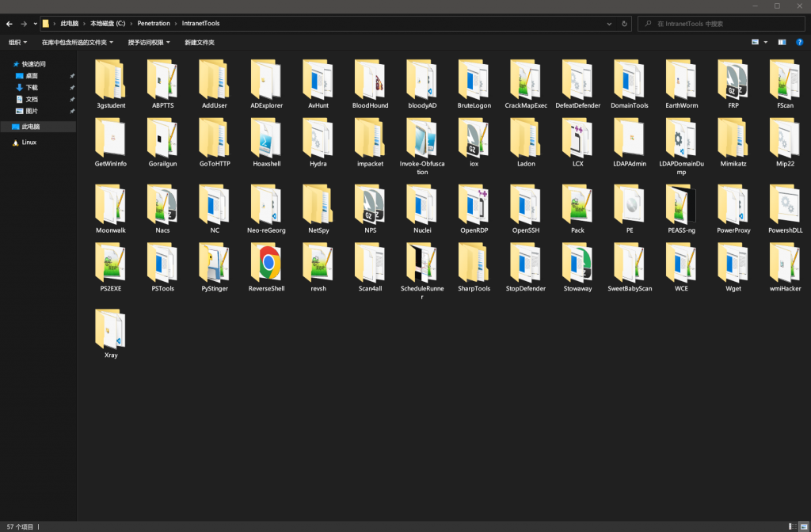Change the folder view layout icon
The width and height of the screenshot is (811, 532).
[755, 43]
